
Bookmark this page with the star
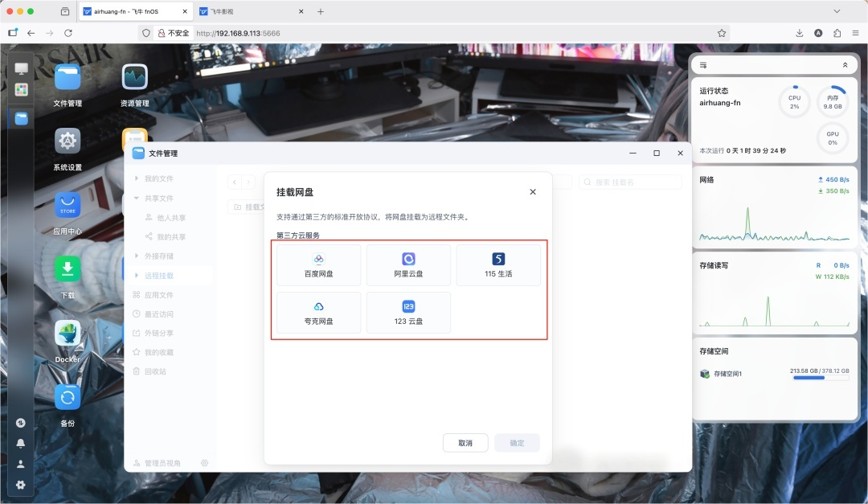(721, 33)
